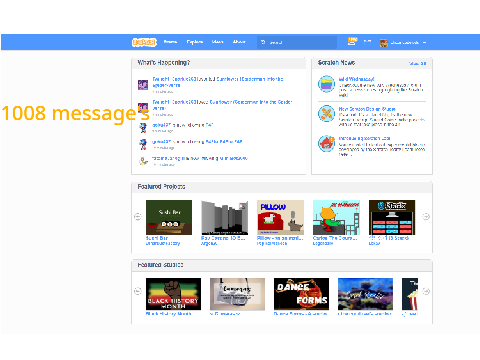Click the magnifier icon in search box
480x360 pixels.
tap(263, 42)
